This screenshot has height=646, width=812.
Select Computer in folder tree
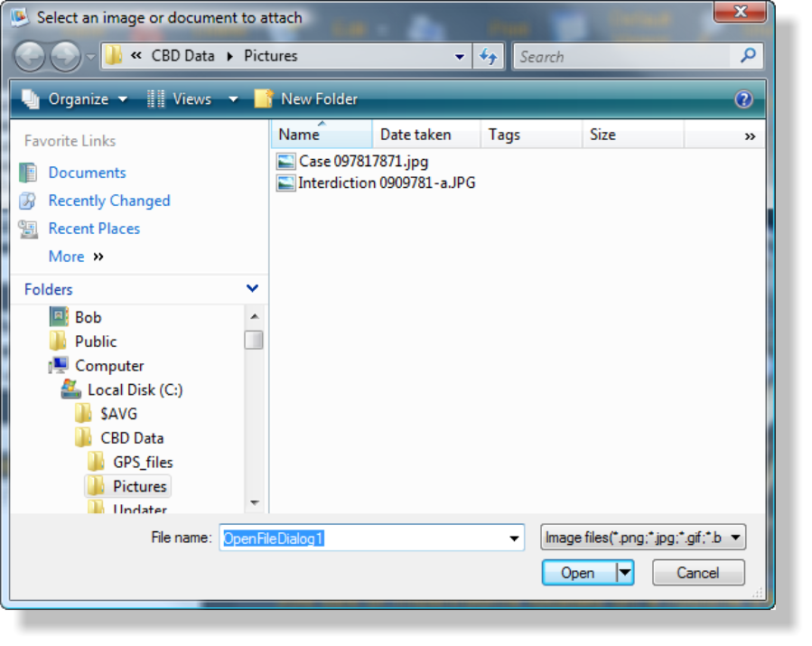109,366
